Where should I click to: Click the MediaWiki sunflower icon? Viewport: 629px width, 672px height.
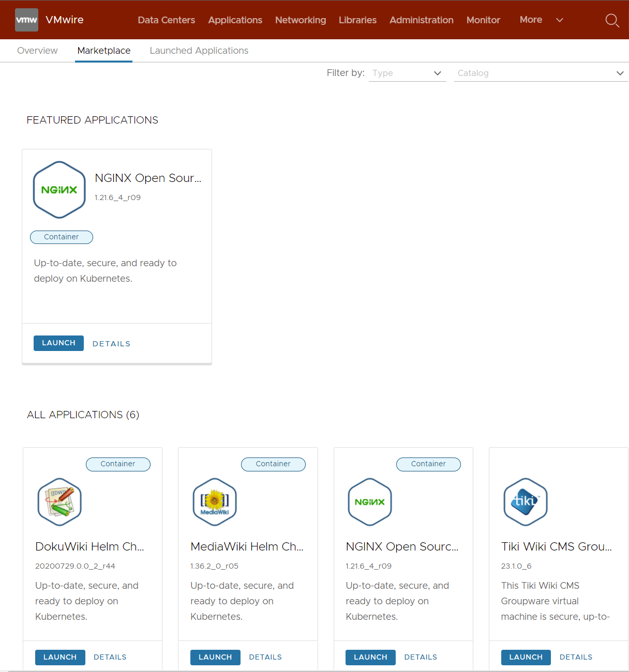(215, 502)
